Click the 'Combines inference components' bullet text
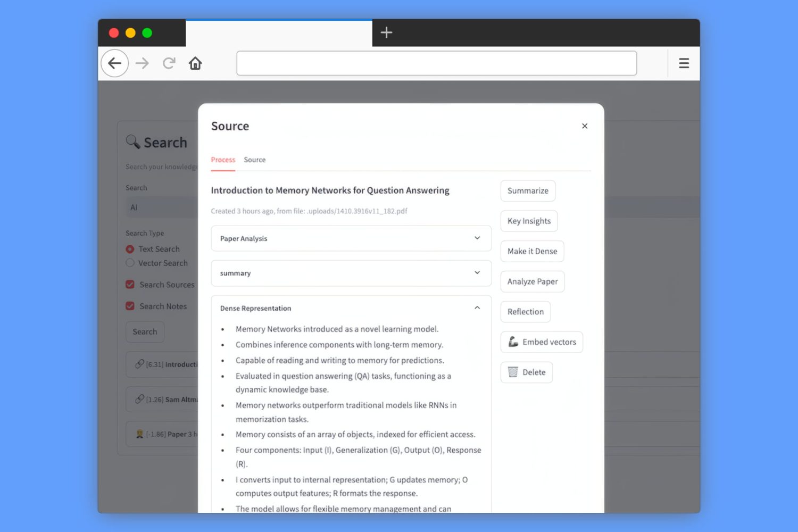The image size is (798, 532). pos(339,345)
